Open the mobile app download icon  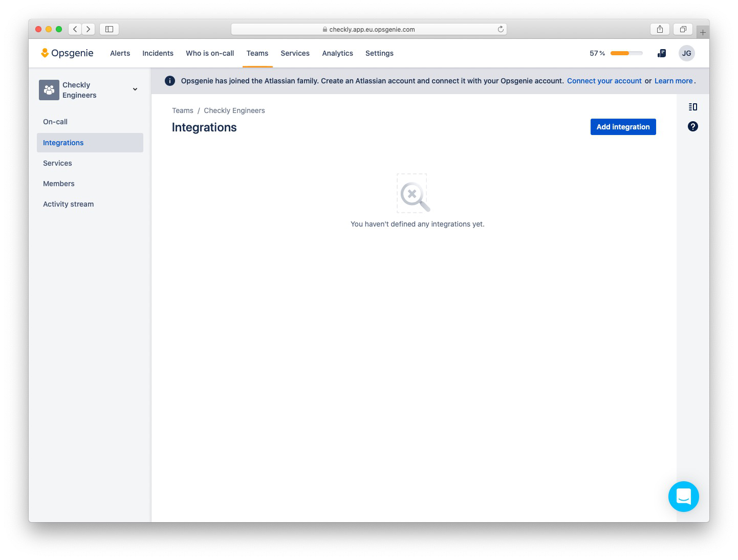tap(662, 53)
